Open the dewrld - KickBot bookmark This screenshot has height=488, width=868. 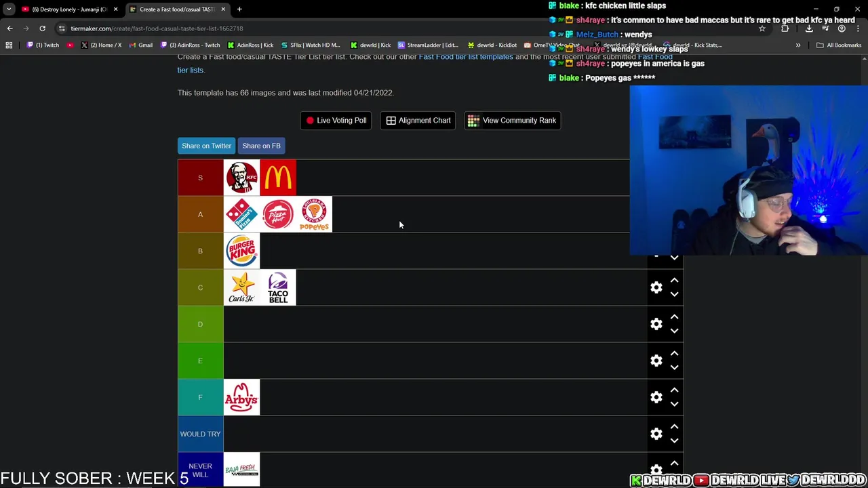pos(492,45)
